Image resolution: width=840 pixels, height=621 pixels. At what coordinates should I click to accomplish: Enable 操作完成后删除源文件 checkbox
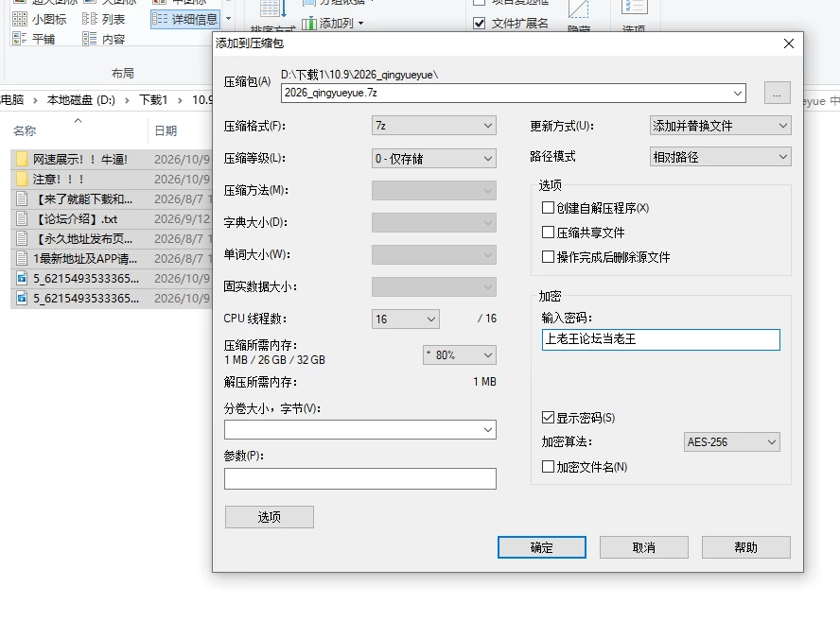point(548,257)
